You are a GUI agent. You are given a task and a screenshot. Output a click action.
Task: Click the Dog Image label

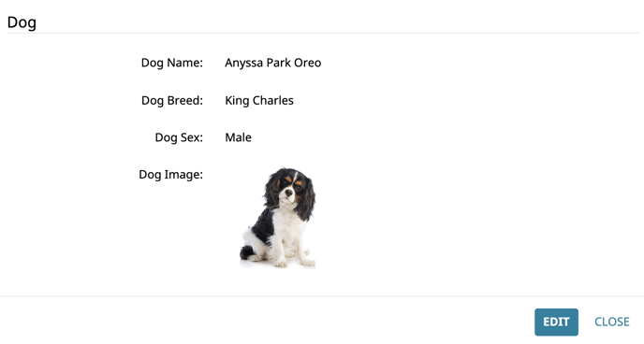171,175
